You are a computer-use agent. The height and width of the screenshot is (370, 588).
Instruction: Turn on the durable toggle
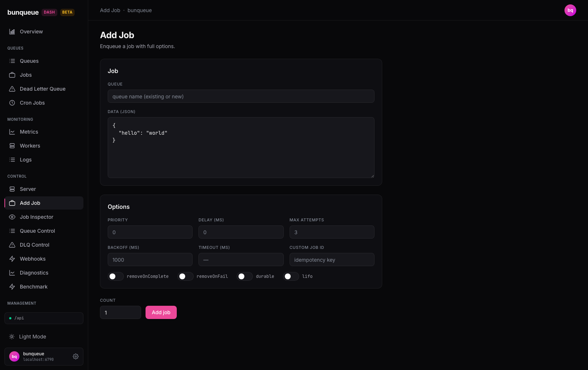tap(245, 276)
